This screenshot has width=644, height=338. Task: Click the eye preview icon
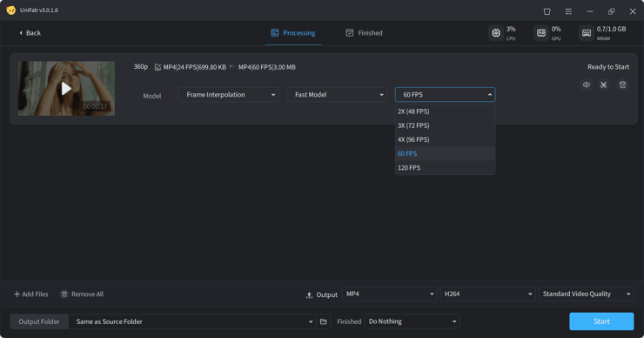coord(586,84)
